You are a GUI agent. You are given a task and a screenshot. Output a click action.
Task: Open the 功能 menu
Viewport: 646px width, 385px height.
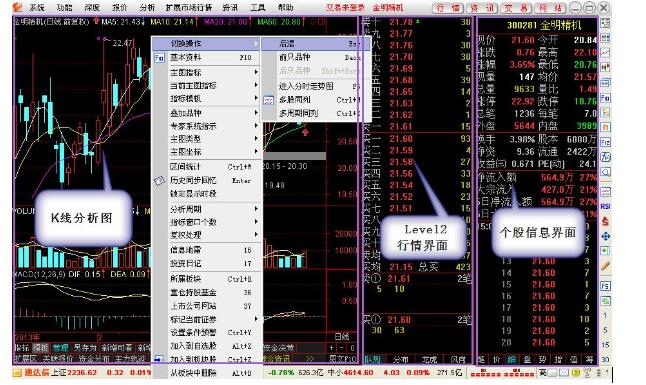pyautogui.click(x=64, y=7)
